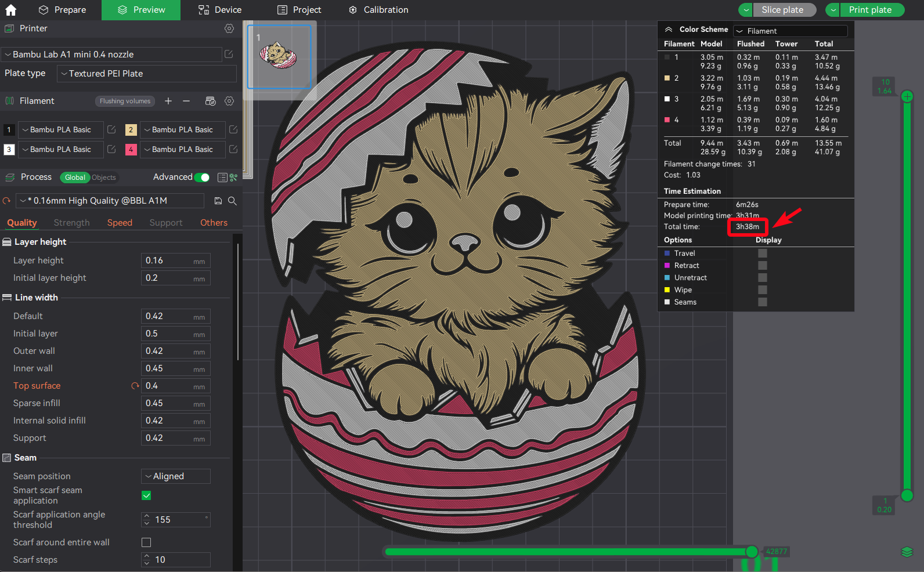Open the Print plate dropdown arrow

[833, 10]
